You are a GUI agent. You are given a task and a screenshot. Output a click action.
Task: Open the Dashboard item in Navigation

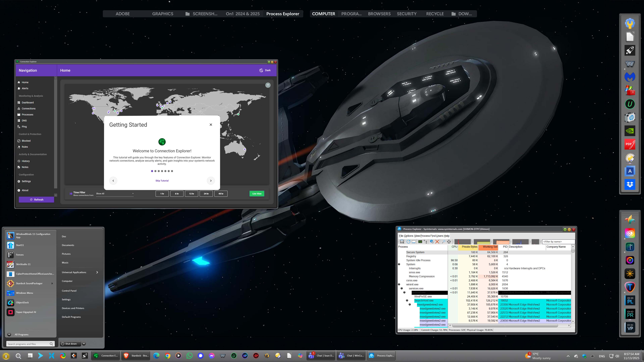pos(28,102)
